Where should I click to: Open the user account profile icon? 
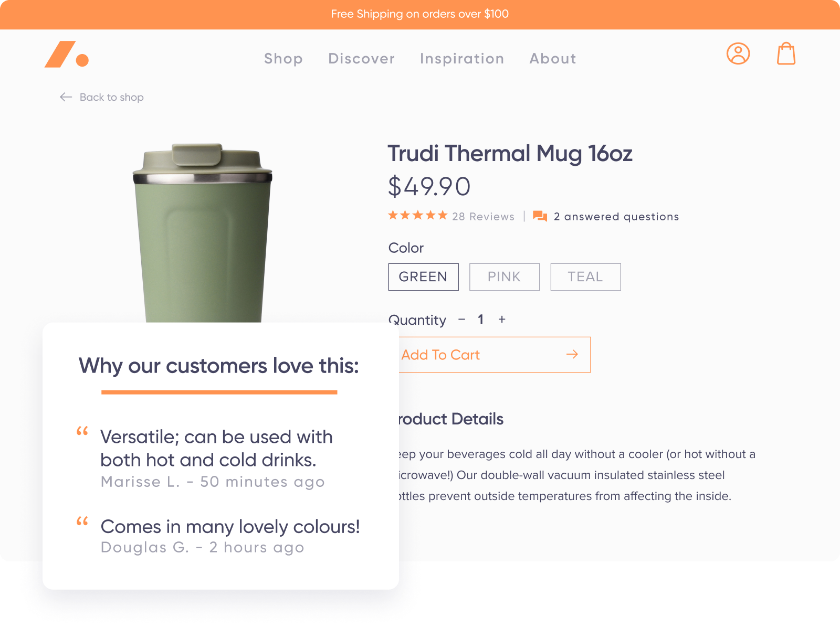(738, 54)
